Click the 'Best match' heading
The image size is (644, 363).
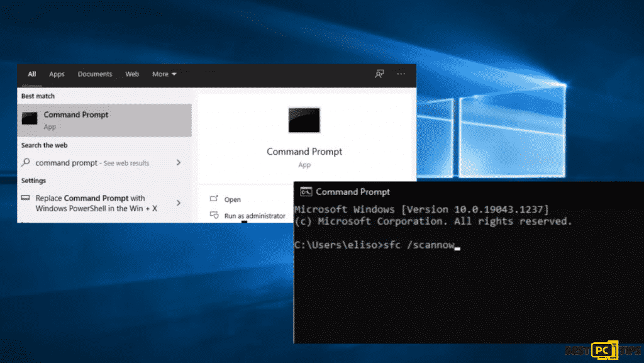pos(38,96)
